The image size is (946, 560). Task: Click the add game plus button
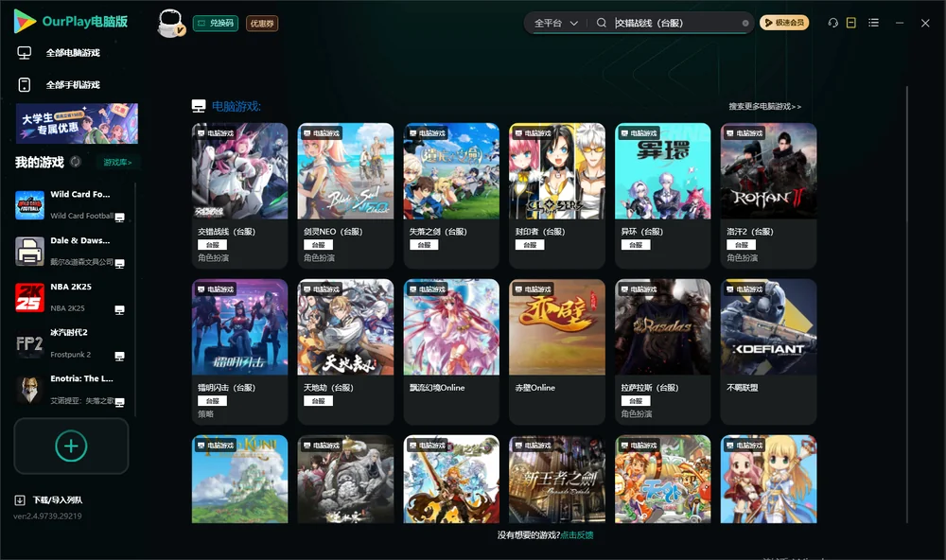(71, 446)
